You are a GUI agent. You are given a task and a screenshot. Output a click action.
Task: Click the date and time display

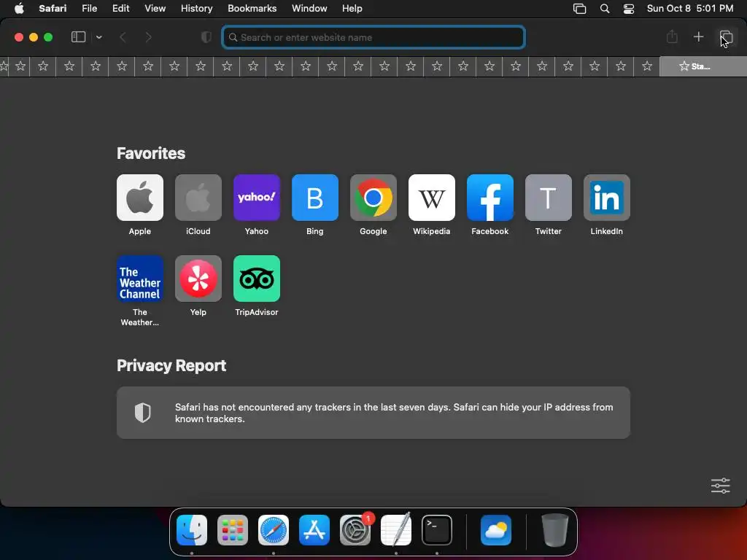690,8
